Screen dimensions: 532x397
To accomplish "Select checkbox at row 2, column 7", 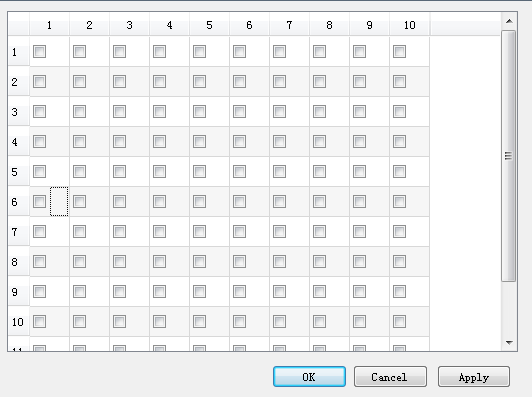I will pyautogui.click(x=279, y=82).
